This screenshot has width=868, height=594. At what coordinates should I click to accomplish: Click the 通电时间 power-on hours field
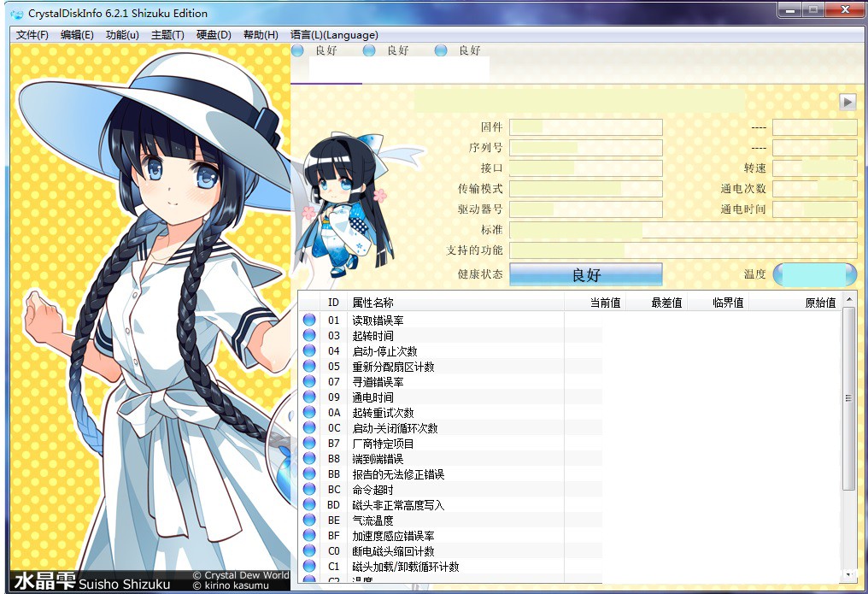pos(814,209)
